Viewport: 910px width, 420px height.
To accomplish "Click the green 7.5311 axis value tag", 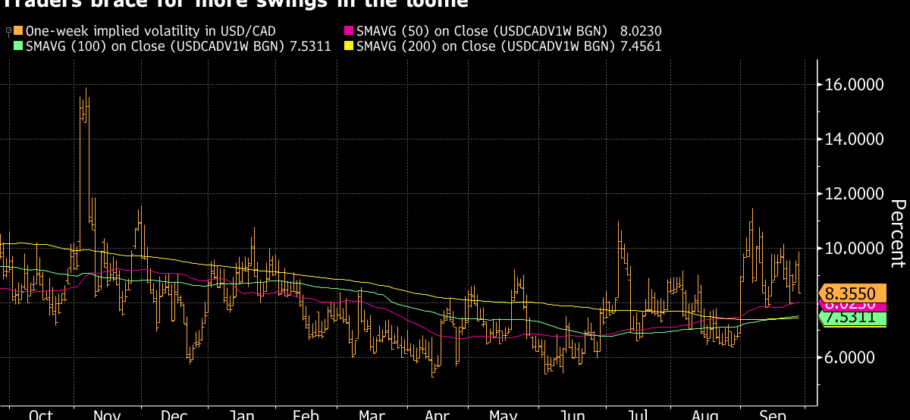I will (x=852, y=317).
